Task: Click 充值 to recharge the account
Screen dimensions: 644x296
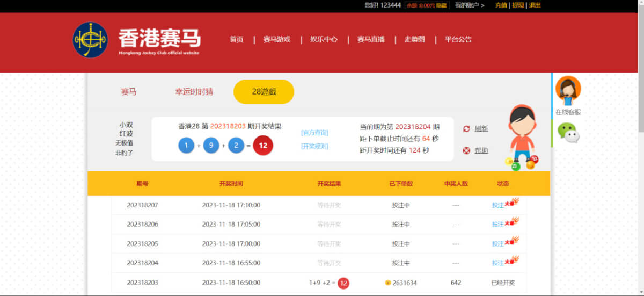Action: point(501,5)
